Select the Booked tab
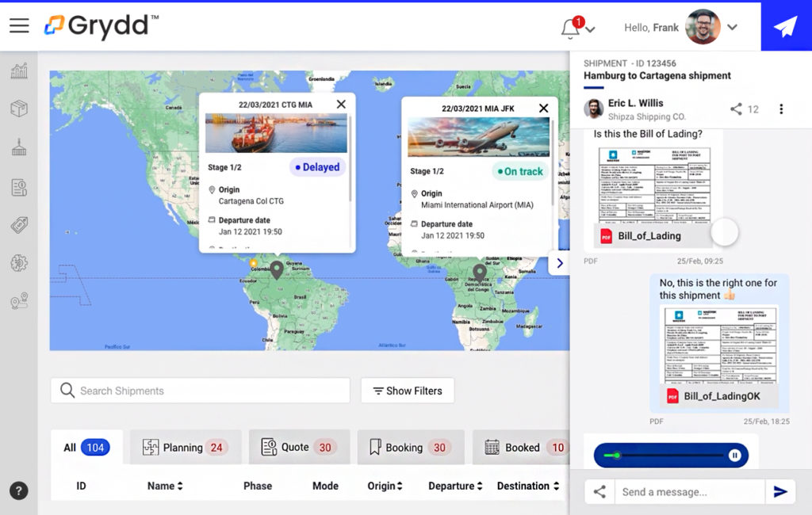 click(522, 447)
